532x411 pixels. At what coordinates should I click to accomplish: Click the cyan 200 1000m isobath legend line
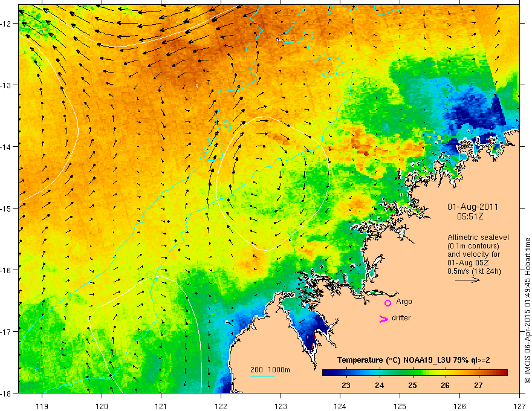262,376
